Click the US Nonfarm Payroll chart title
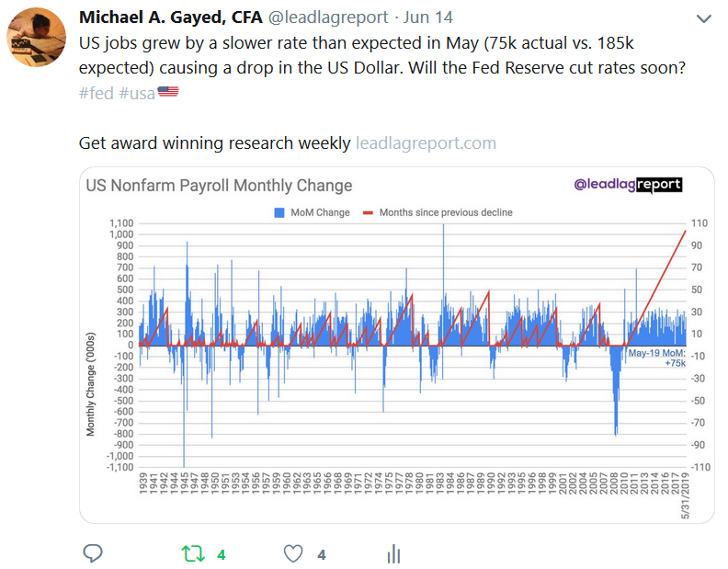This screenshot has width=728, height=569. click(x=219, y=186)
